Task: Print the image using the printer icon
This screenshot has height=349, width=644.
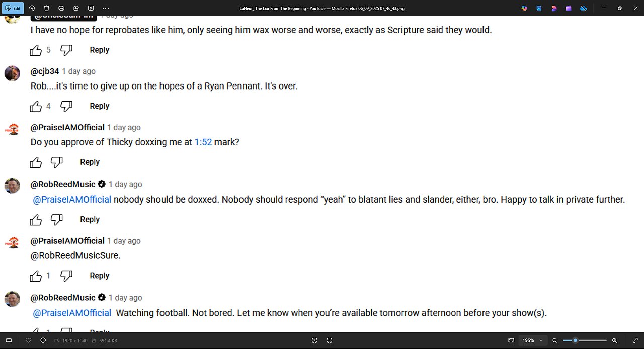Action: click(61, 8)
